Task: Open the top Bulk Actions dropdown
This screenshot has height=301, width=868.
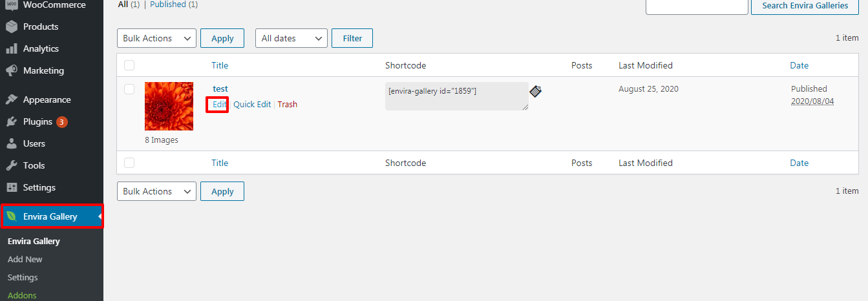Action: [156, 38]
